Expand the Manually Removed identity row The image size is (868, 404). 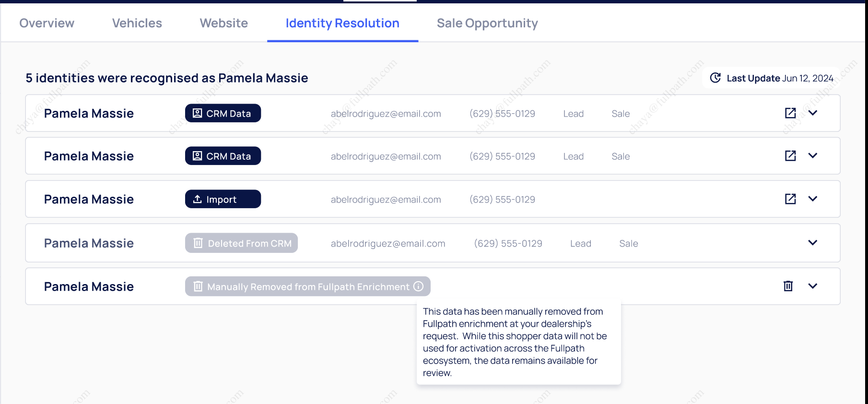coord(812,286)
